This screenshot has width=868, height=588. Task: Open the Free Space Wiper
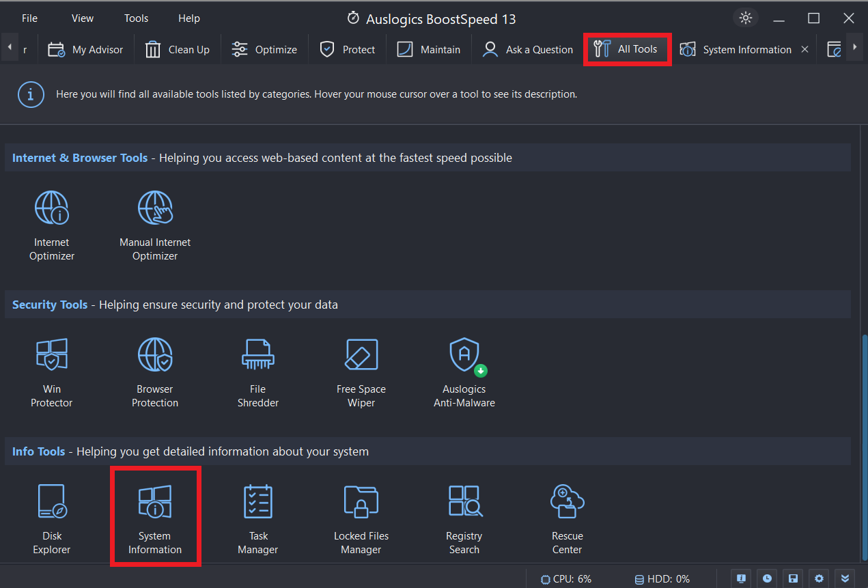pos(361,373)
